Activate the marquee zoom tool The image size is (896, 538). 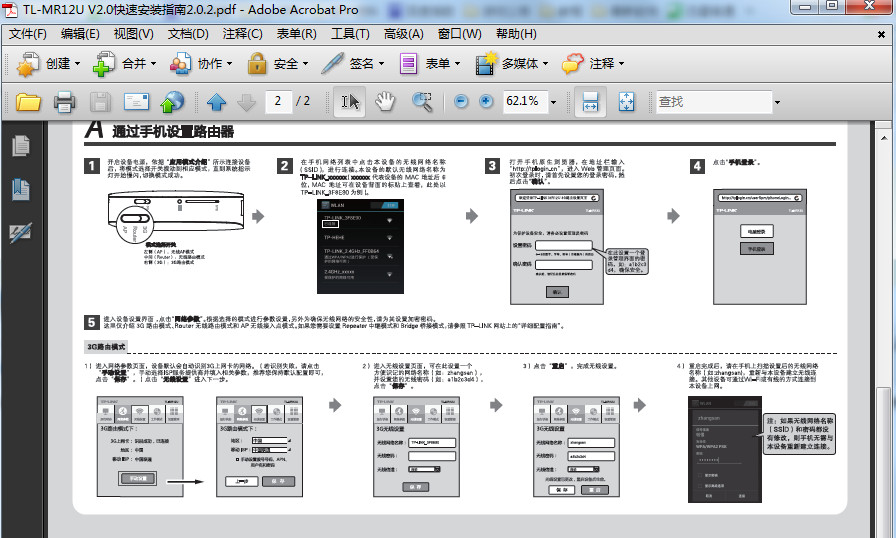(422, 102)
